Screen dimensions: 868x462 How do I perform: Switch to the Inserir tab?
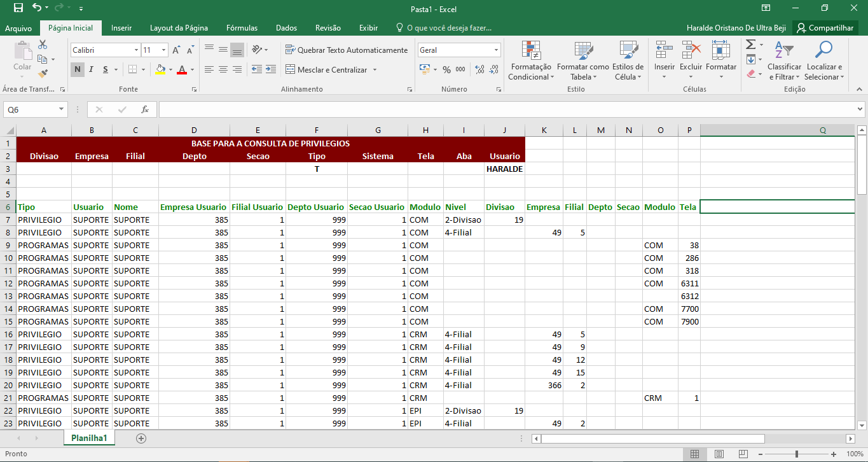[x=121, y=28]
